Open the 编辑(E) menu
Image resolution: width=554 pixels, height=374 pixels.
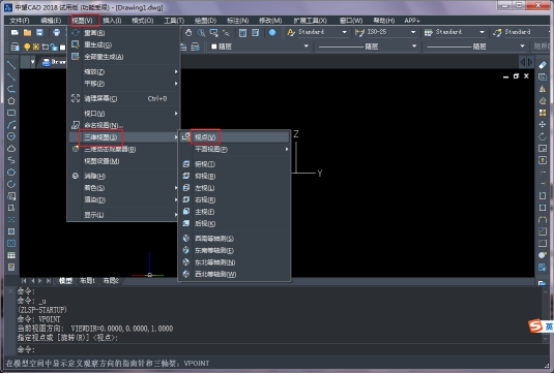[x=51, y=20]
